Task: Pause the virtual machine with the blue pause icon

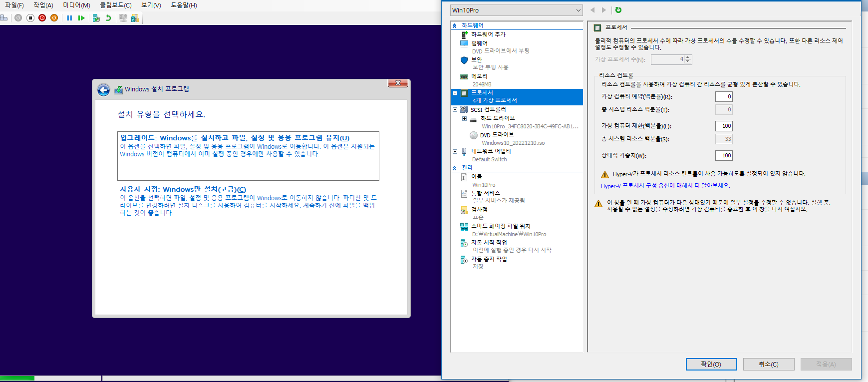Action: click(69, 18)
